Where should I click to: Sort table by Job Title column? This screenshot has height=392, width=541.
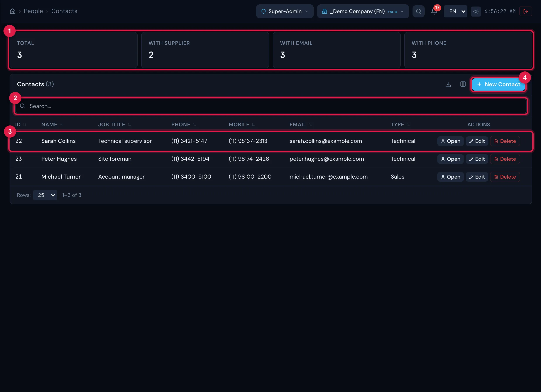point(114,125)
